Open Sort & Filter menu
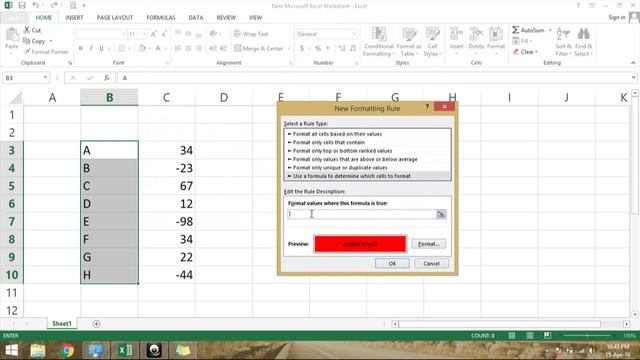Screen dimensions: 640x360 [x=563, y=42]
